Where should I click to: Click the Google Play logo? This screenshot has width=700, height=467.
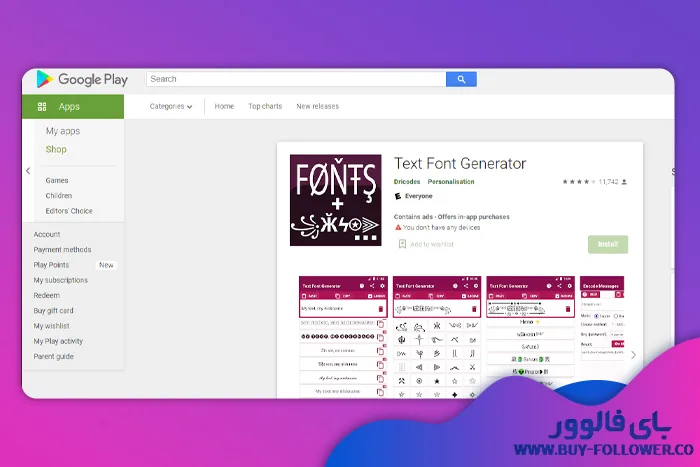coord(82,79)
